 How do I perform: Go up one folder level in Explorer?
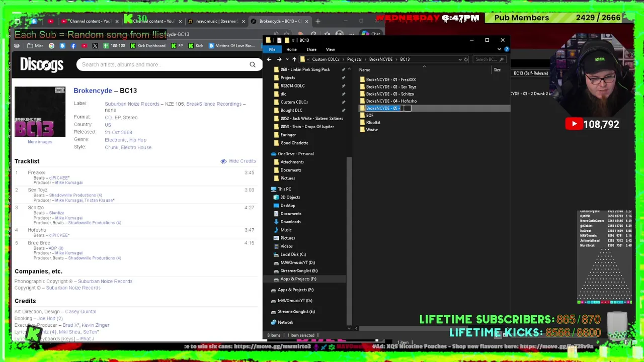pyautogui.click(x=294, y=59)
